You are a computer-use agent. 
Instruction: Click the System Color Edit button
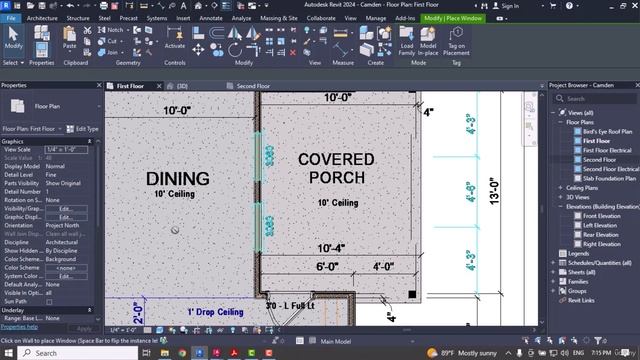[66, 276]
